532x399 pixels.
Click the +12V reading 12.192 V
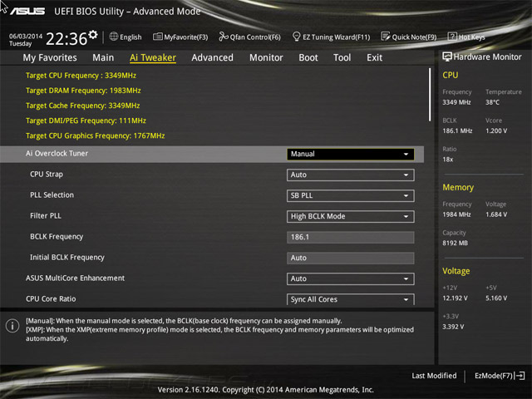(455, 298)
